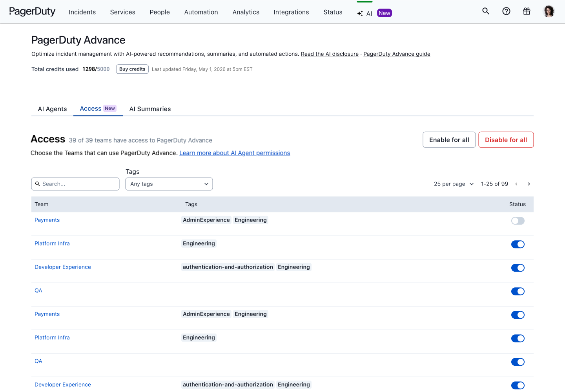565x392 pixels.
Task: Open Learn more about AI Agent permissions
Action: (235, 153)
